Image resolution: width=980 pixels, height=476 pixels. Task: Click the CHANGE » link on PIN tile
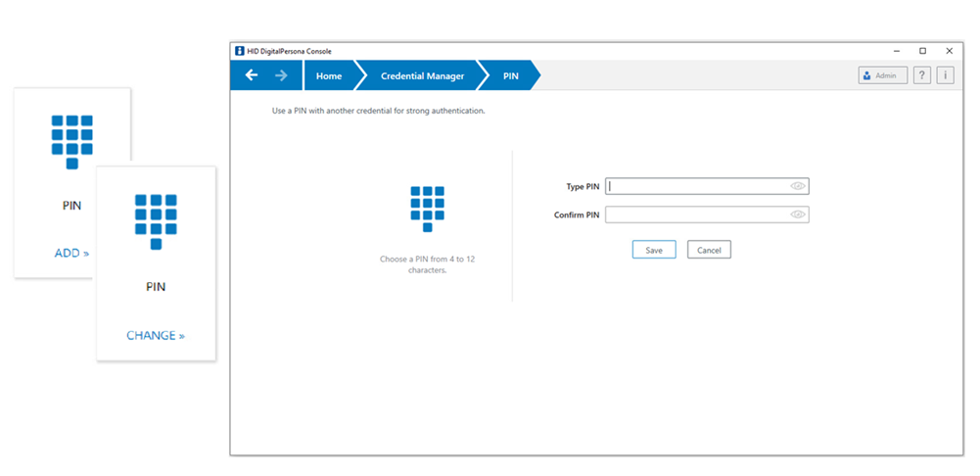point(156,335)
